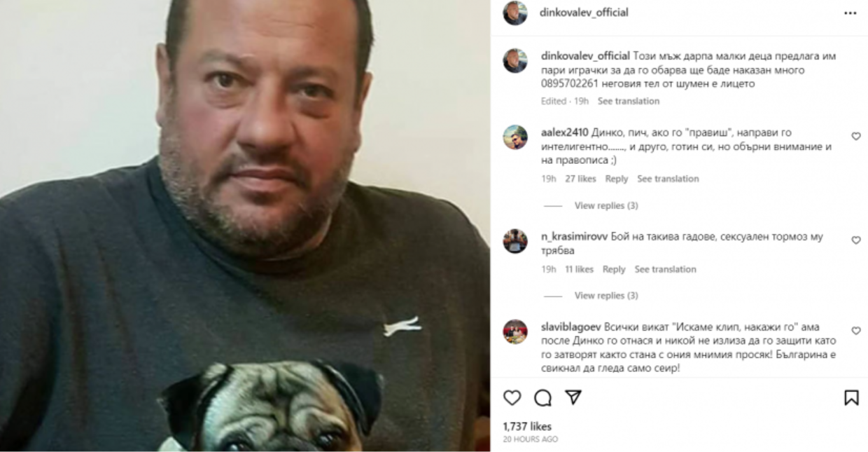View 27 likes on aalex2410's comment
This screenshot has width=868, height=452.
(x=581, y=179)
